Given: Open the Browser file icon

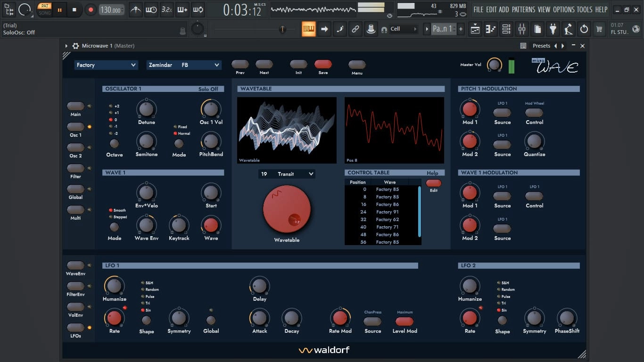Looking at the screenshot, I should (537, 29).
